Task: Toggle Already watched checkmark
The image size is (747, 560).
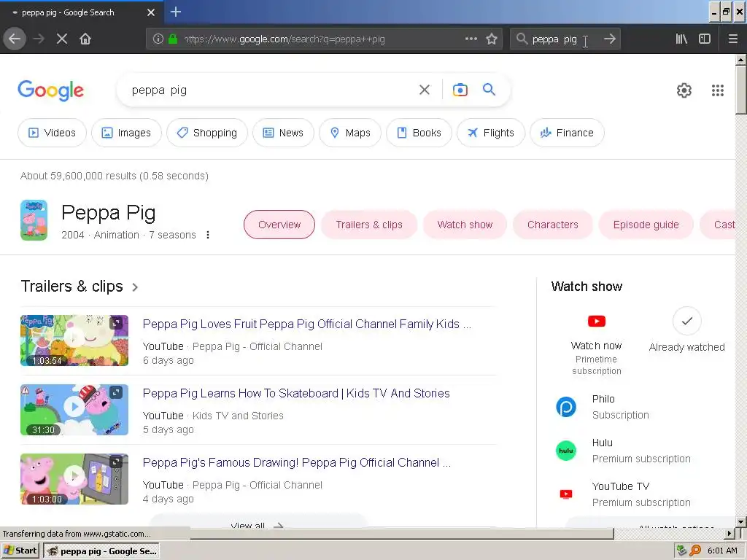Action: pos(686,321)
